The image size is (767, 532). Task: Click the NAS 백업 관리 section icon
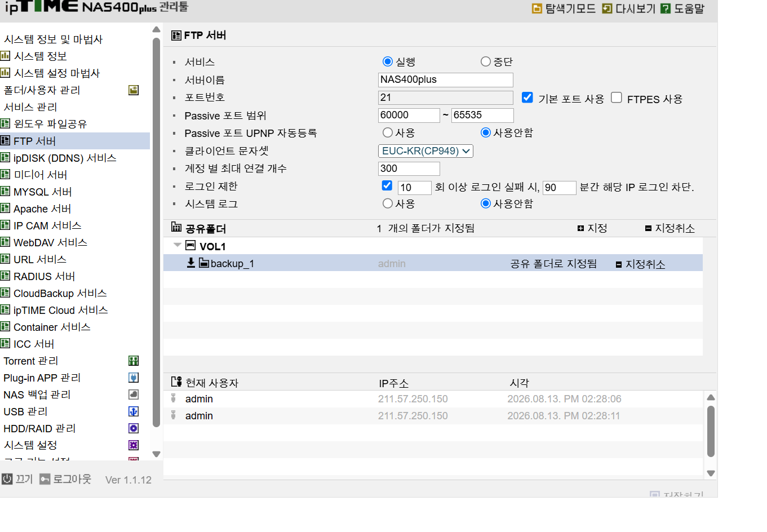point(134,394)
